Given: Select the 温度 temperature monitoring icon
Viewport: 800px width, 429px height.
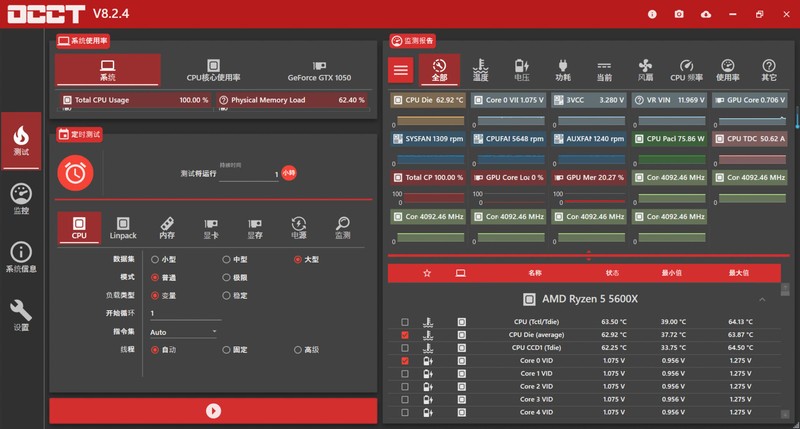Looking at the screenshot, I should [480, 69].
